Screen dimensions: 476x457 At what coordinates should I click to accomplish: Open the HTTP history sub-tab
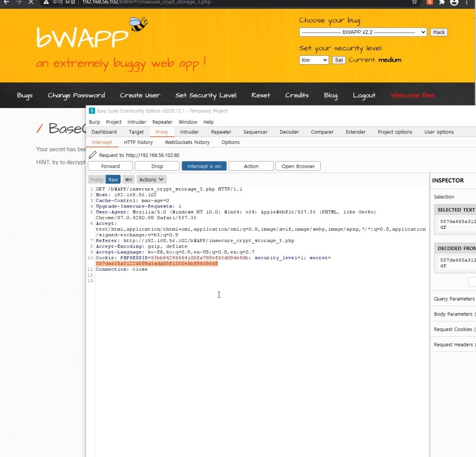pyautogui.click(x=138, y=142)
